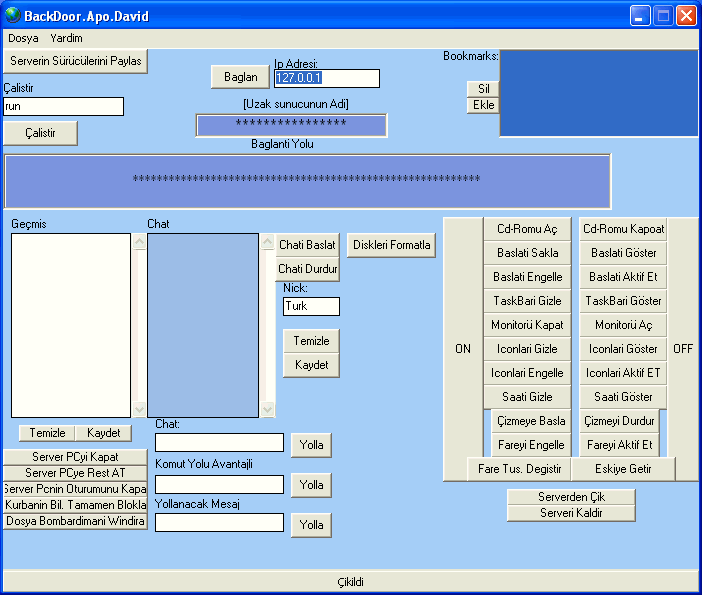This screenshot has width=702, height=595.
Task: Click into the Nick text field
Action: point(311,306)
